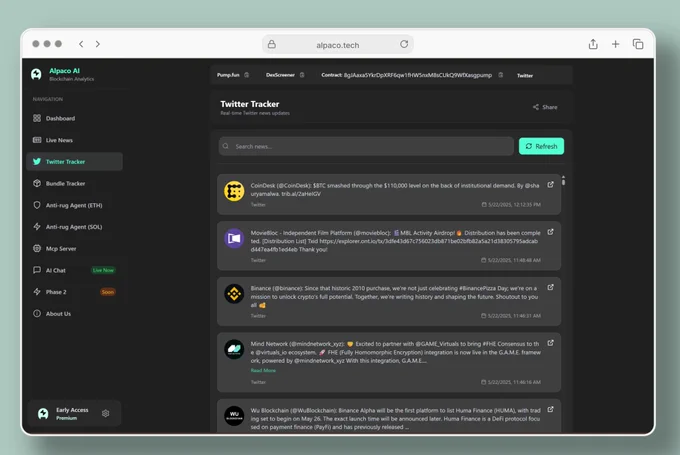Click the Soon badge on Phase 2
This screenshot has height=455, width=680.
click(x=108, y=292)
